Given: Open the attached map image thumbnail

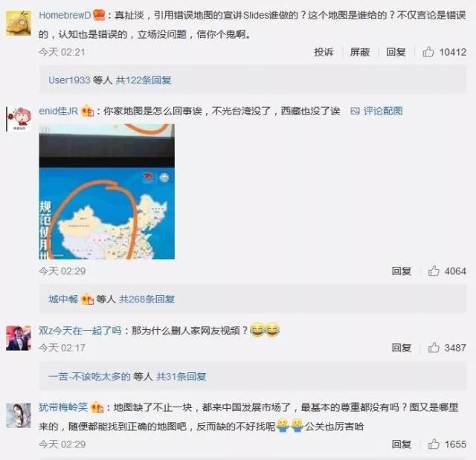Looking at the screenshot, I should (107, 191).
